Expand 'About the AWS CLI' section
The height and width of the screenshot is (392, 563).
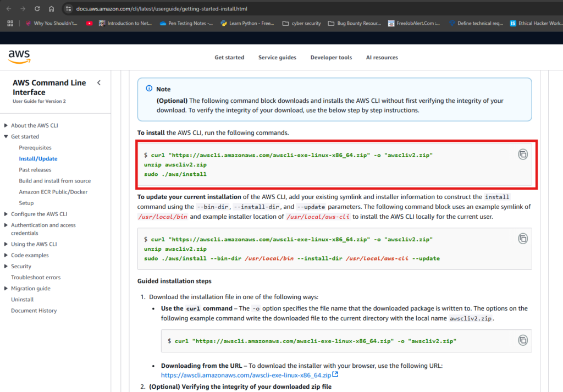[5, 125]
